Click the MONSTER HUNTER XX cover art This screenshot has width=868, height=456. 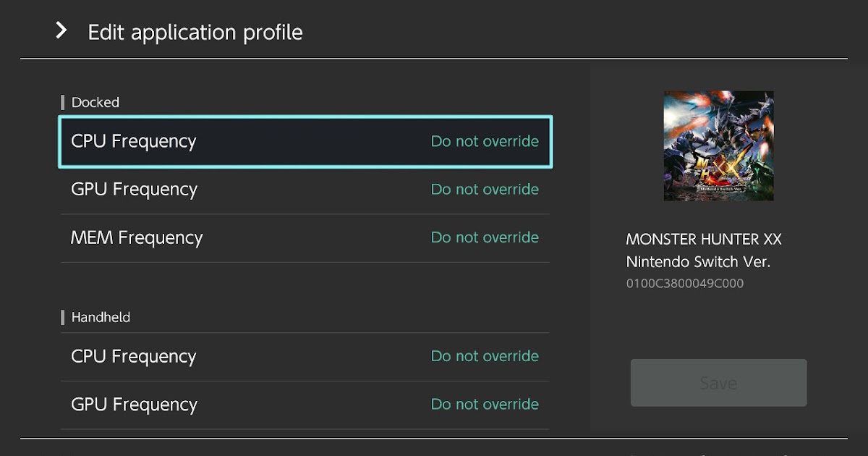(718, 146)
